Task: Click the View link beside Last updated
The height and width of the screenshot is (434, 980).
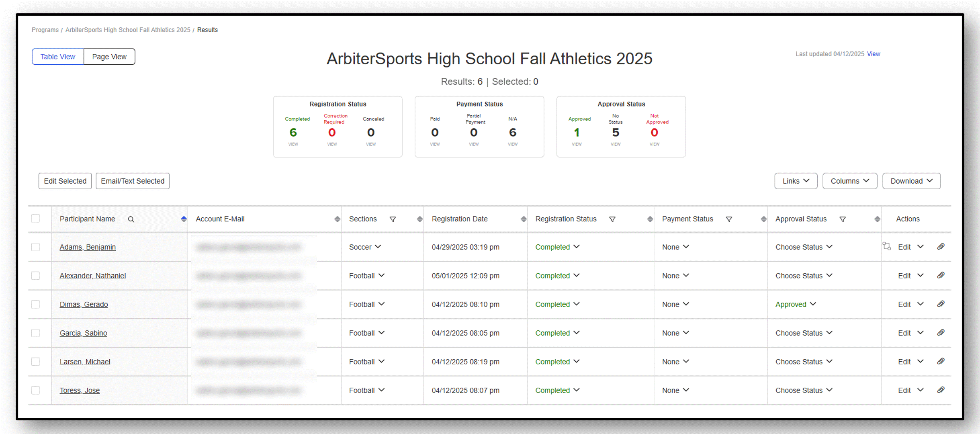Action: point(873,54)
